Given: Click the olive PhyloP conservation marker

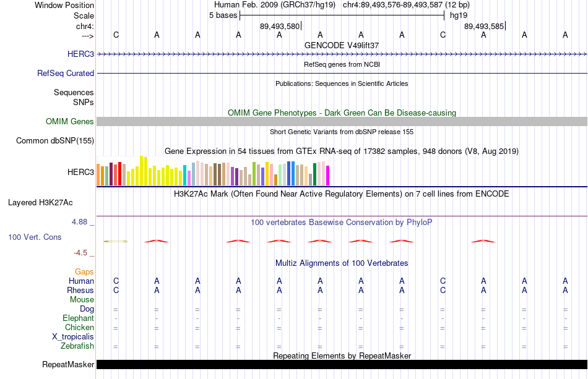Looking at the screenshot, I should coord(116,241).
